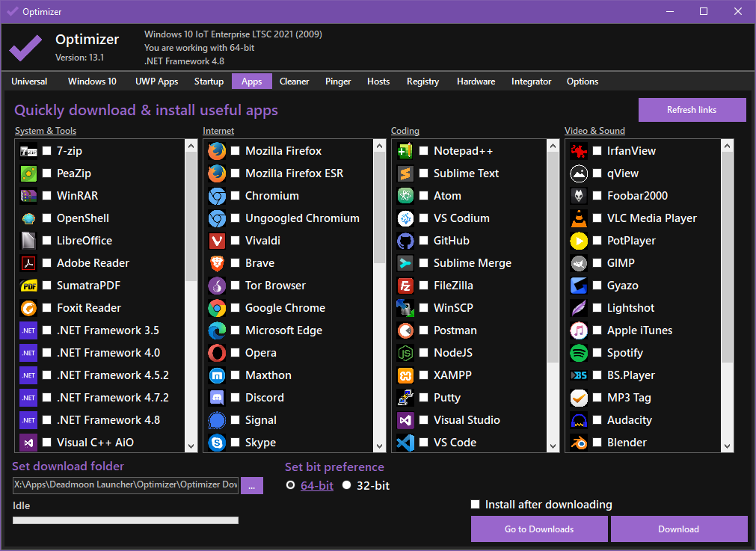Check the 7-zip checkbox

[47, 151]
